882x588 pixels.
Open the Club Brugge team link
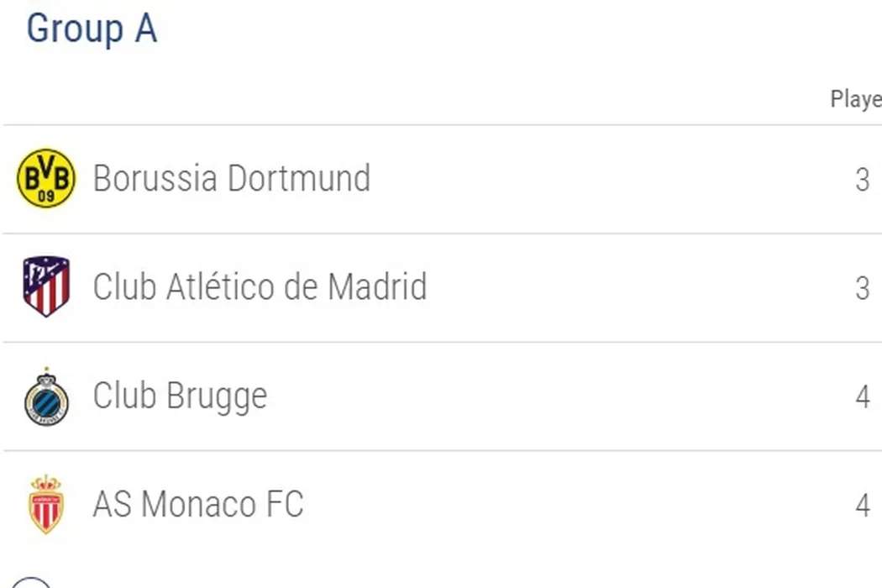[x=180, y=396]
